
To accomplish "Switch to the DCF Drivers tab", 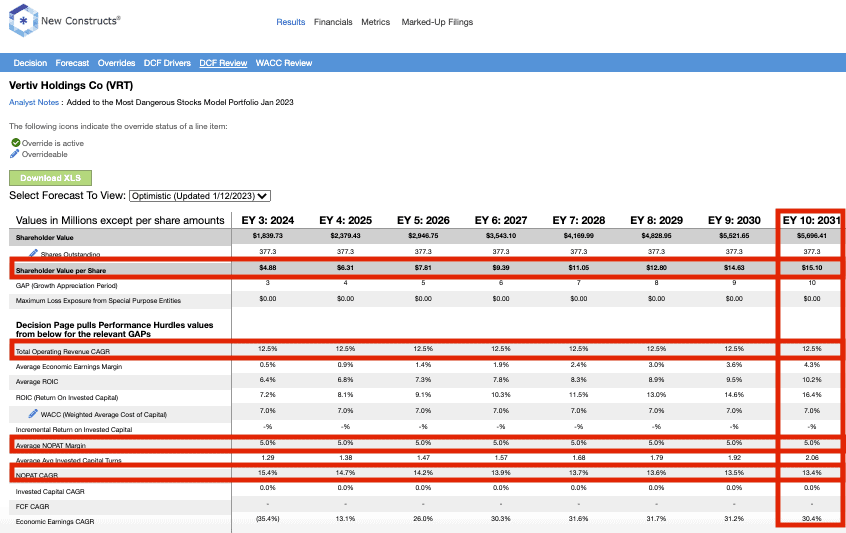I will (167, 63).
